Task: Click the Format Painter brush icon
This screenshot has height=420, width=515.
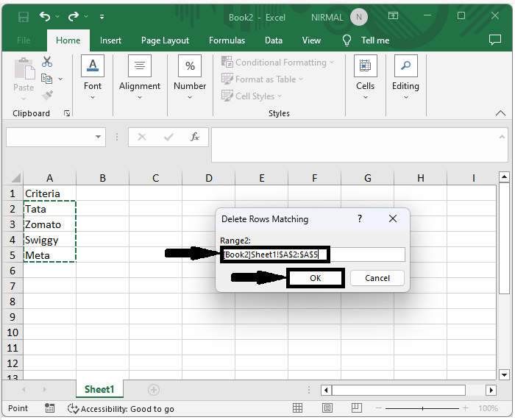Action: [x=47, y=96]
